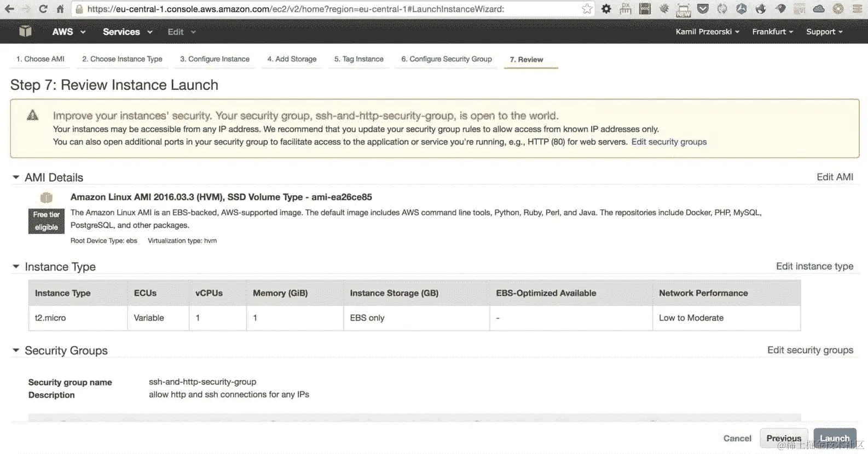868x454 pixels.
Task: Click the round cookie-like extension icon
Action: (x=838, y=9)
